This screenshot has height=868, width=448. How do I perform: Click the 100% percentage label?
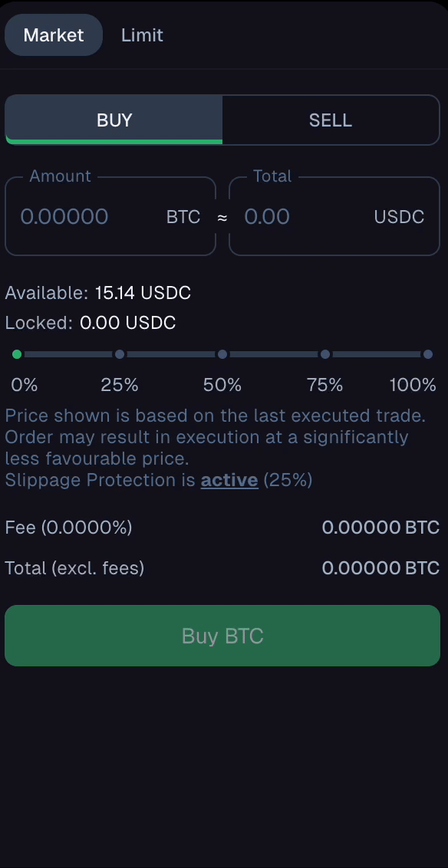[x=413, y=385]
